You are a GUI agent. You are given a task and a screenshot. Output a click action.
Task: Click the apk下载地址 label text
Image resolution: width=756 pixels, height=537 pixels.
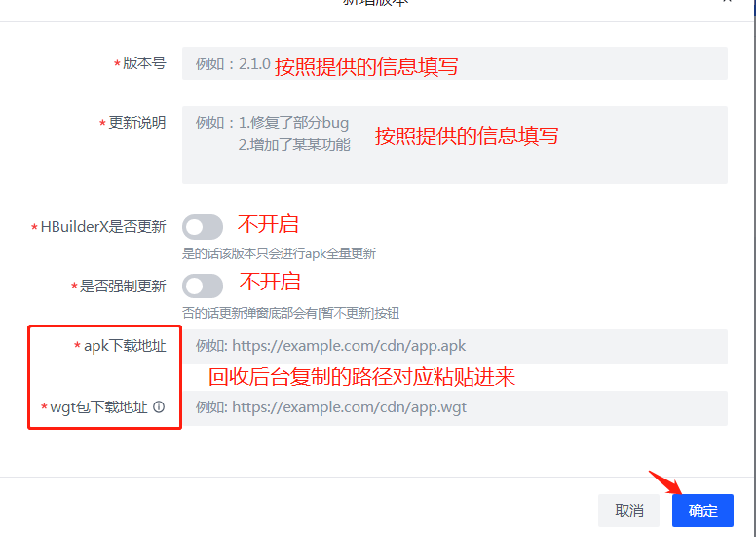tap(125, 346)
